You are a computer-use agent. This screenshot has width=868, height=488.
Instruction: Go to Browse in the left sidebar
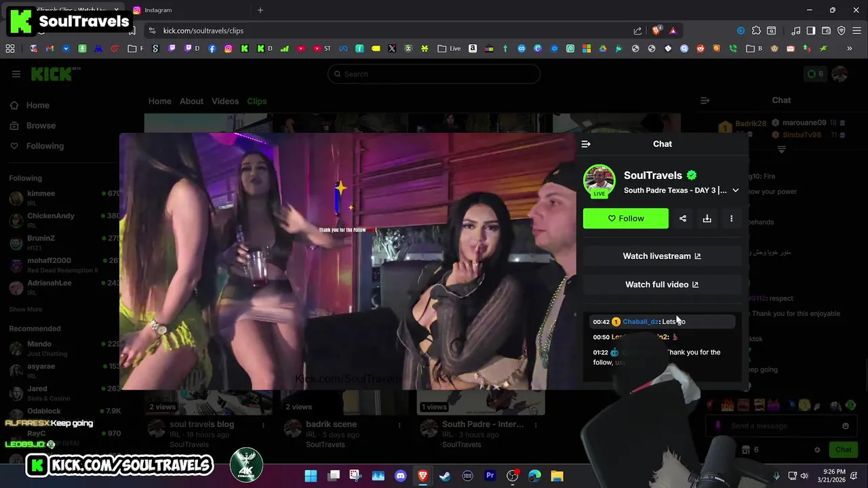pyautogui.click(x=41, y=125)
